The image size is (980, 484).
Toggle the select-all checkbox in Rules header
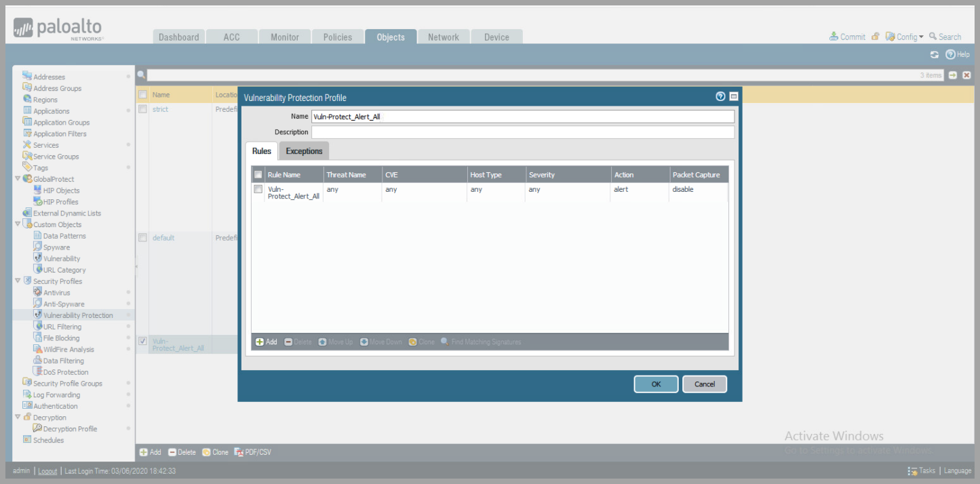click(x=258, y=175)
